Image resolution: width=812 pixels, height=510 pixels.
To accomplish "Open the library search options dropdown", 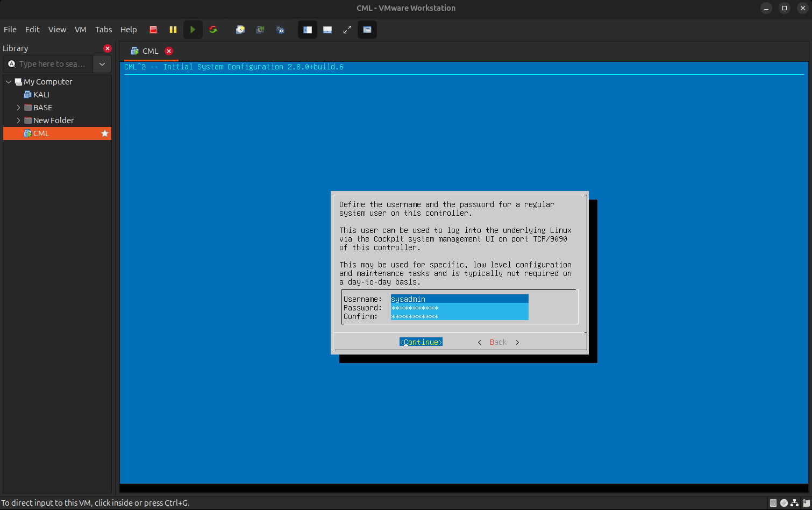I will coord(102,64).
